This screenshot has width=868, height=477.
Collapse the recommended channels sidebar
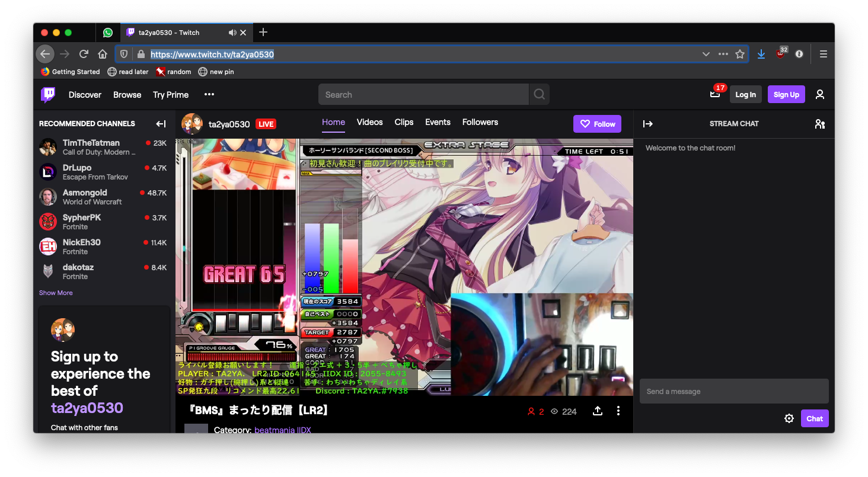(161, 124)
